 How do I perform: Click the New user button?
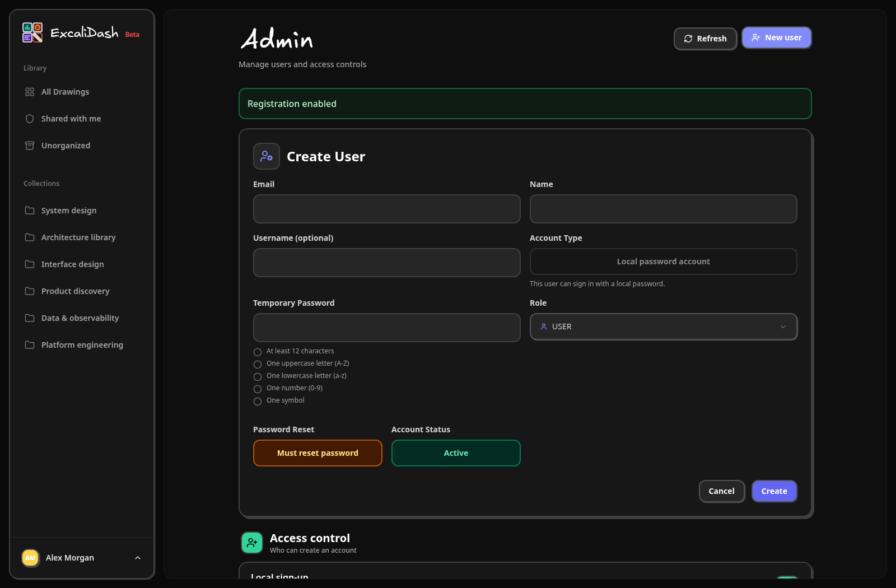click(777, 38)
